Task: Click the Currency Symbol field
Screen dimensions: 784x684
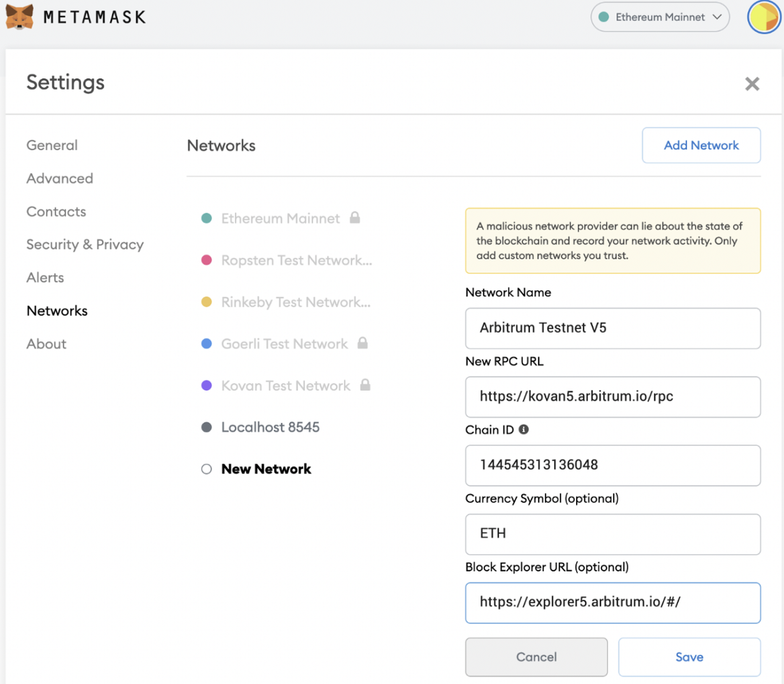Action: (613, 534)
